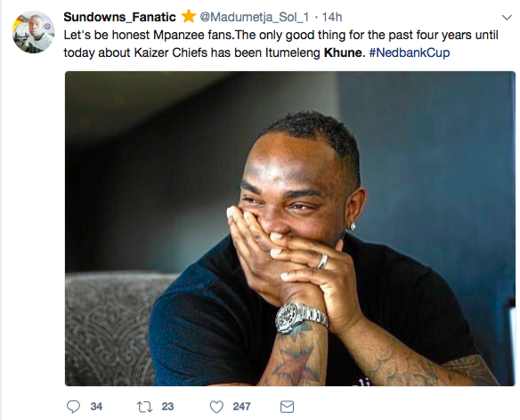Like the tweet with the heart icon
This screenshot has height=420, width=520.
(217, 407)
